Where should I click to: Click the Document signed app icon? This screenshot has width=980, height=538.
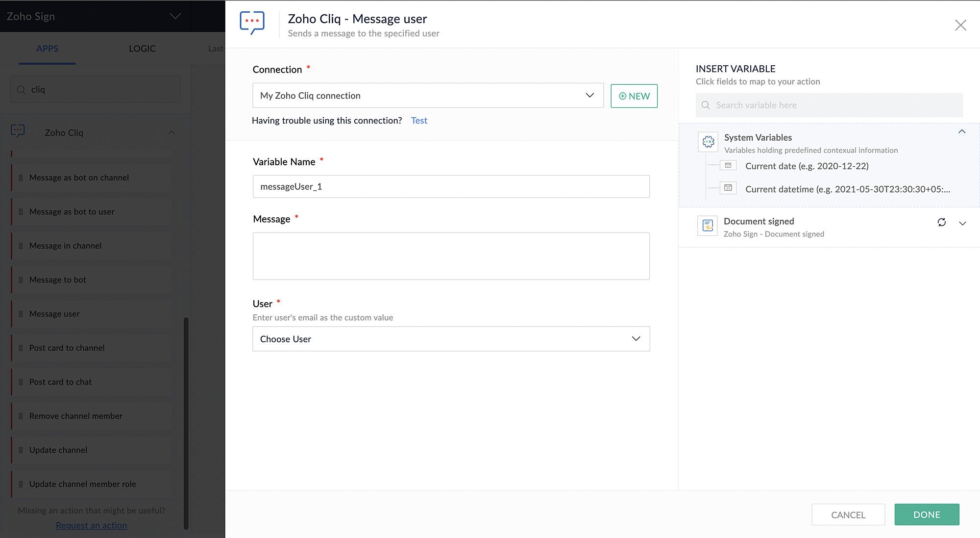[707, 226]
